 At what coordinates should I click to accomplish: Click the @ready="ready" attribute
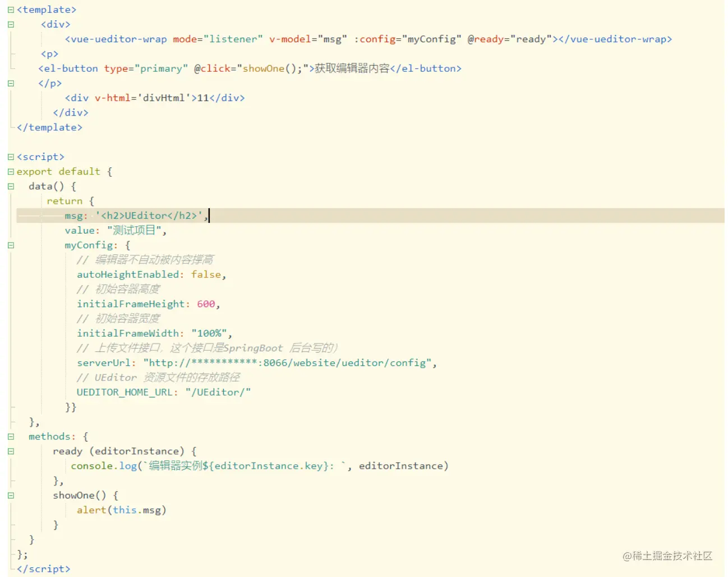click(x=510, y=39)
